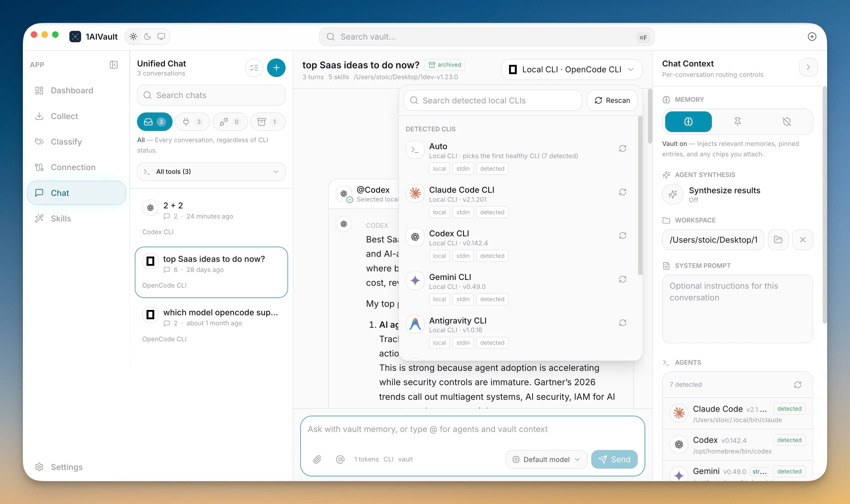Refresh the 7 detected agents list

click(797, 384)
